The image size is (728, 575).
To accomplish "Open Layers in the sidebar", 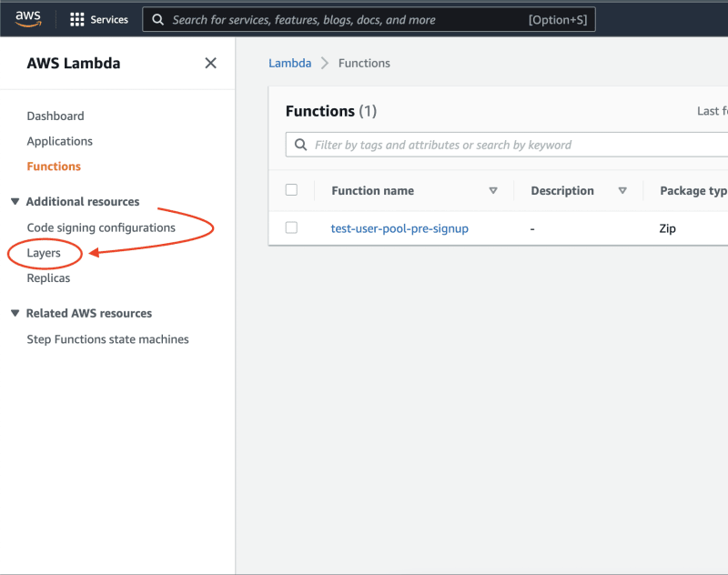I will (x=44, y=254).
